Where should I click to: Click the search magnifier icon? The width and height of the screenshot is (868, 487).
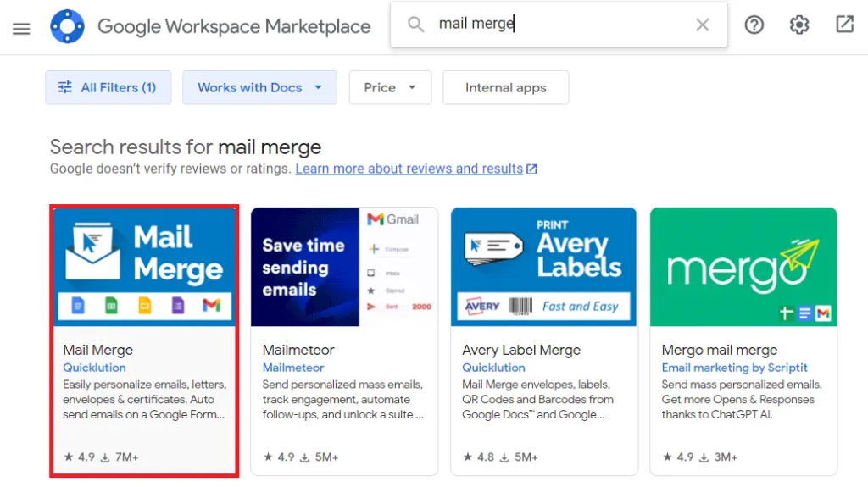click(415, 25)
